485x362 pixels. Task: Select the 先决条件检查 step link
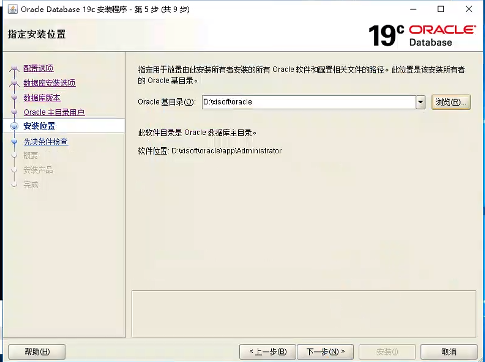coord(46,142)
